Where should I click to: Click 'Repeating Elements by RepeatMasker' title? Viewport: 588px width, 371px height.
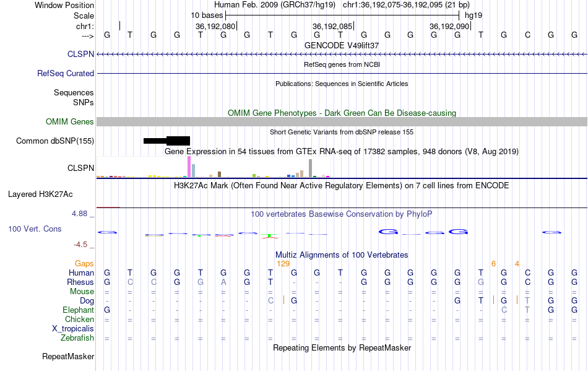[x=342, y=347]
